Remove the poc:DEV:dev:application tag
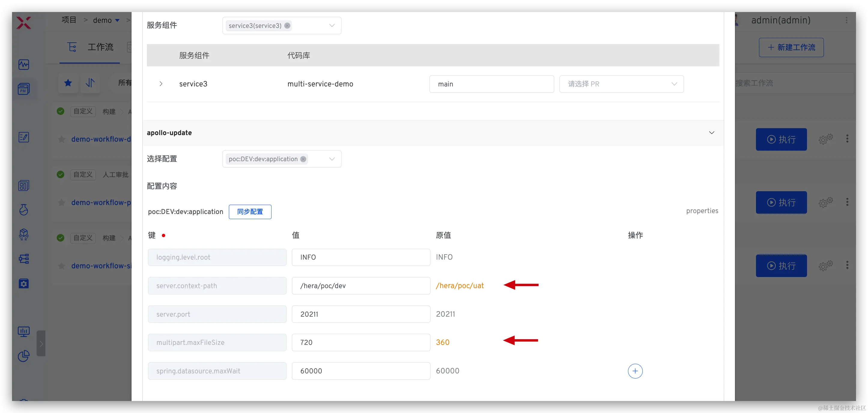The image size is (868, 413). (x=303, y=159)
